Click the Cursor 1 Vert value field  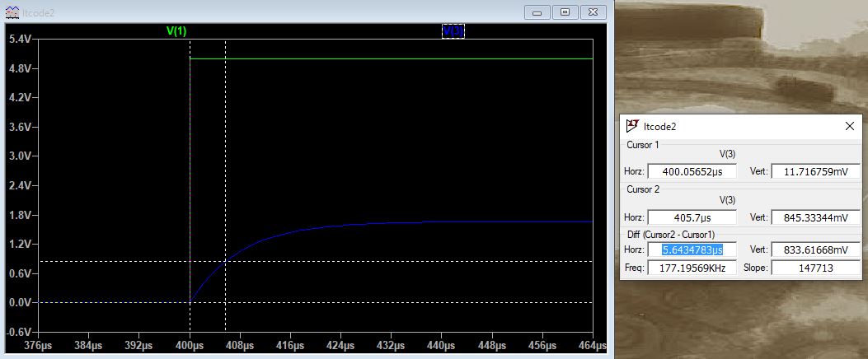coord(814,171)
